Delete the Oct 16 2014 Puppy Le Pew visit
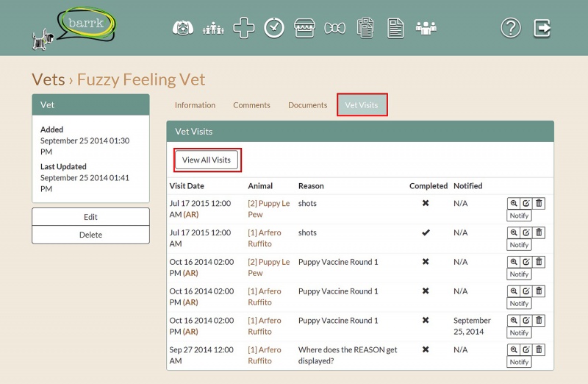The width and height of the screenshot is (588, 384). [x=539, y=262]
